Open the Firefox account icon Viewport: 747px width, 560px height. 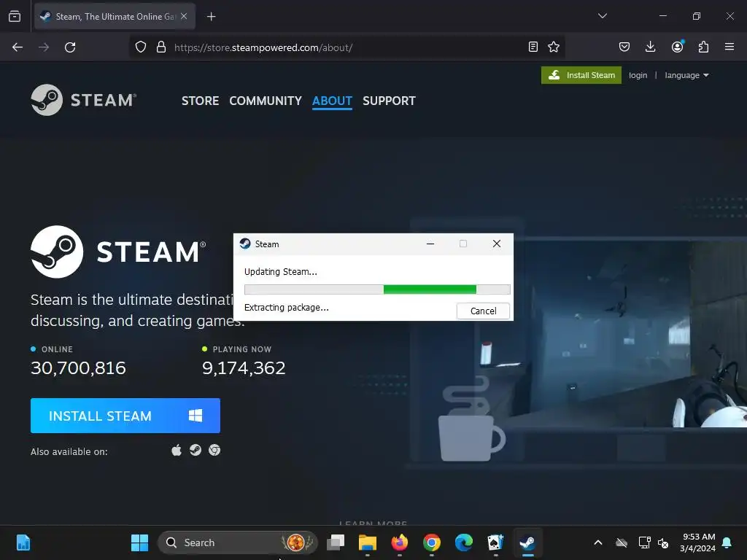(x=677, y=47)
